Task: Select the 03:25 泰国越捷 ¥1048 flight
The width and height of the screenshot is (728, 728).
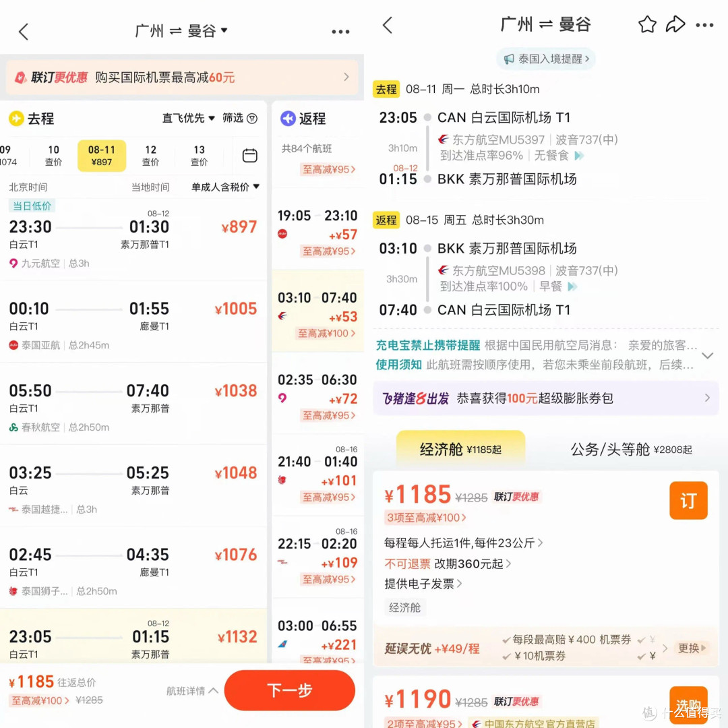Action: (133, 487)
